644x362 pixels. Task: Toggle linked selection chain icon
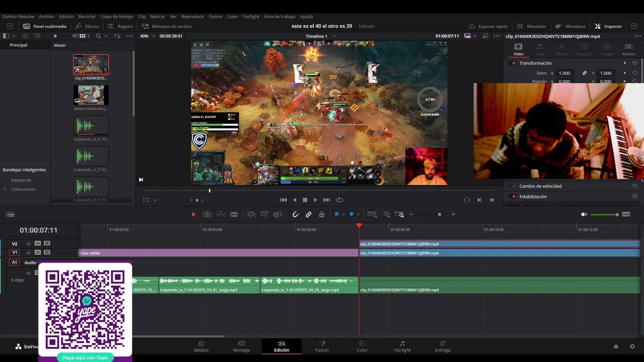(308, 214)
